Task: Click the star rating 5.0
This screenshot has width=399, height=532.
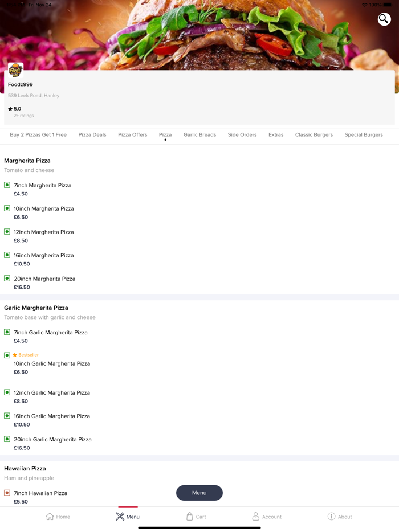Action: 15,109
